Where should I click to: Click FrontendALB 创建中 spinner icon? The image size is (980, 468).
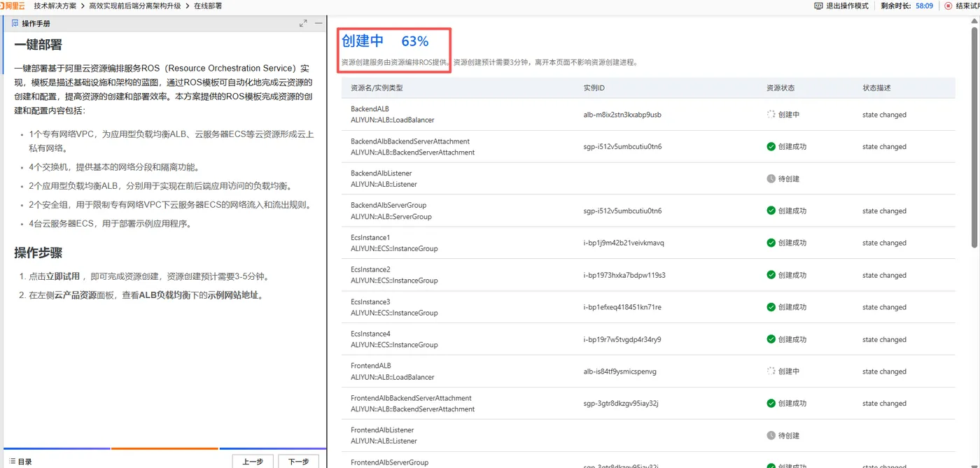tap(771, 371)
